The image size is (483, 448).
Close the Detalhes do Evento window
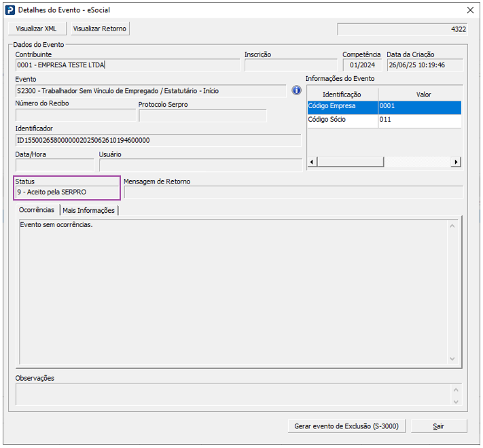(x=470, y=10)
